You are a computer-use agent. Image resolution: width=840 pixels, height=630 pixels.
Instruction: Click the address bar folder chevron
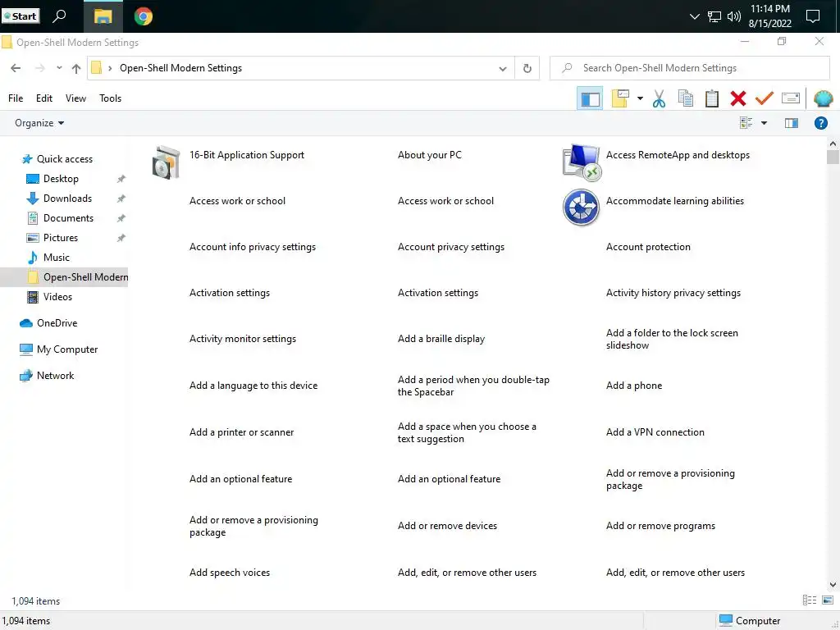click(110, 68)
